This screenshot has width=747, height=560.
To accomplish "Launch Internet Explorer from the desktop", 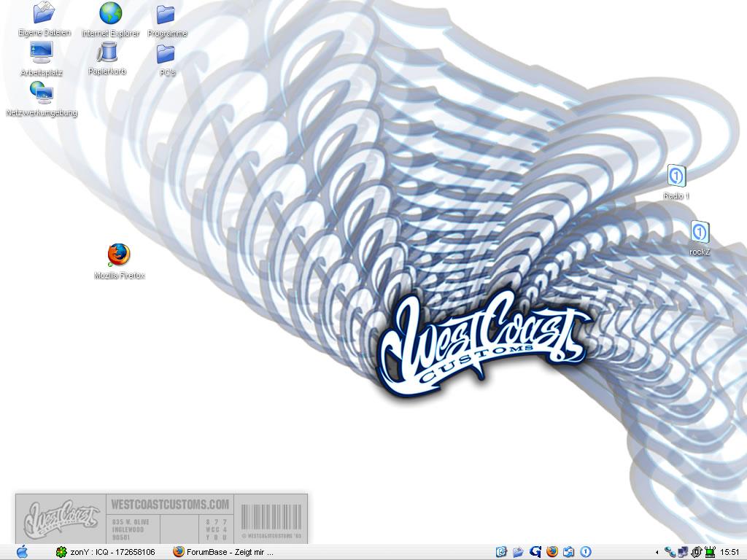I will point(111,12).
